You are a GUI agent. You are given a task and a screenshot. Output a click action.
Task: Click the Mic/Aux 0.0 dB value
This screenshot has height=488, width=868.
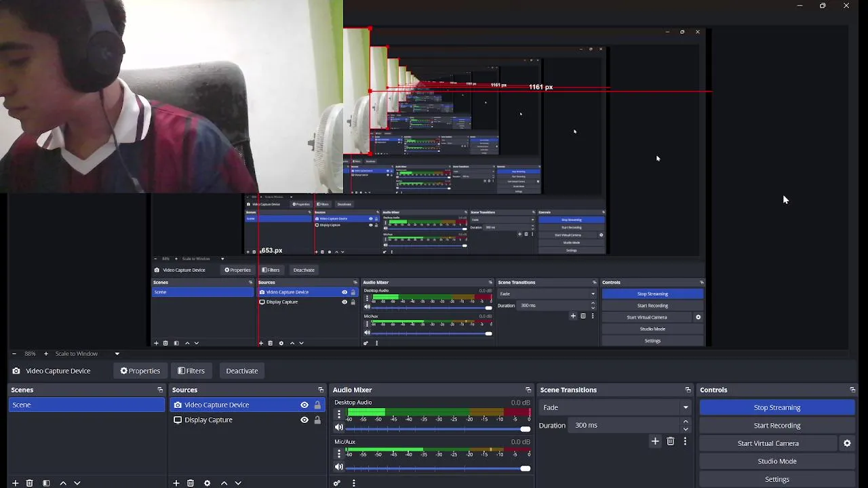click(x=520, y=442)
